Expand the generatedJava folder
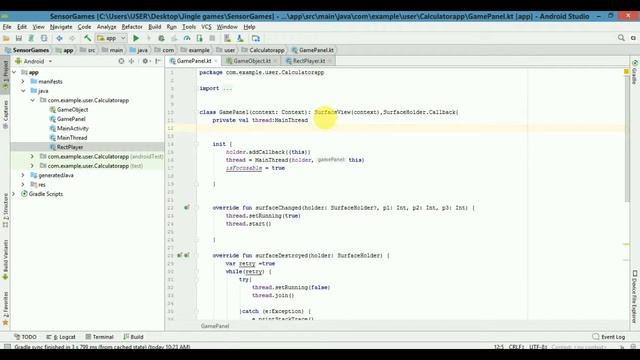The image size is (640, 360). pos(23,175)
